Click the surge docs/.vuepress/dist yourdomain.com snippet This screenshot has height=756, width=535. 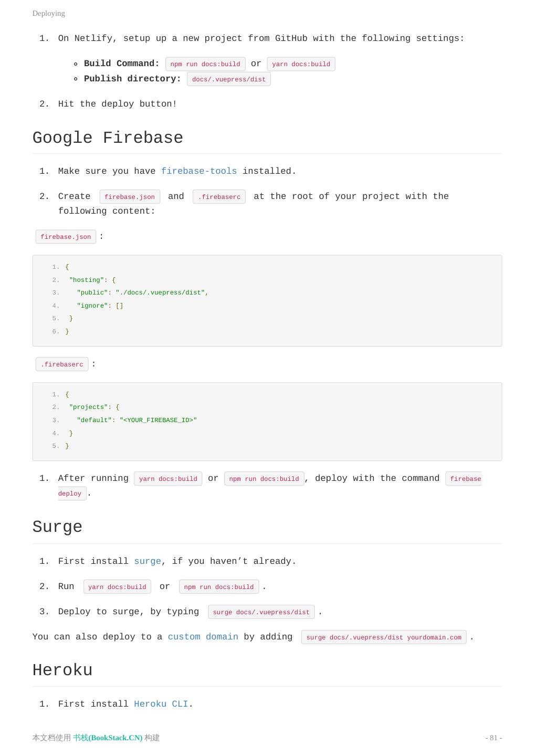[x=383, y=637]
